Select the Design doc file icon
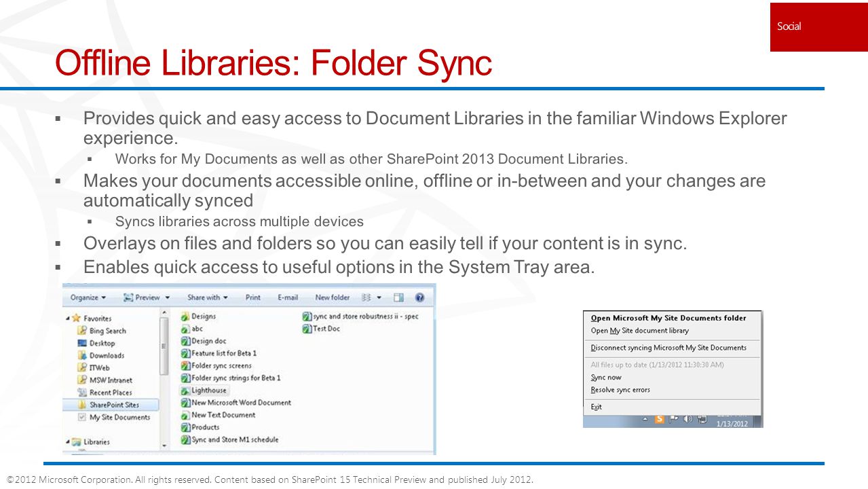This screenshot has width=868, height=489. [x=185, y=341]
